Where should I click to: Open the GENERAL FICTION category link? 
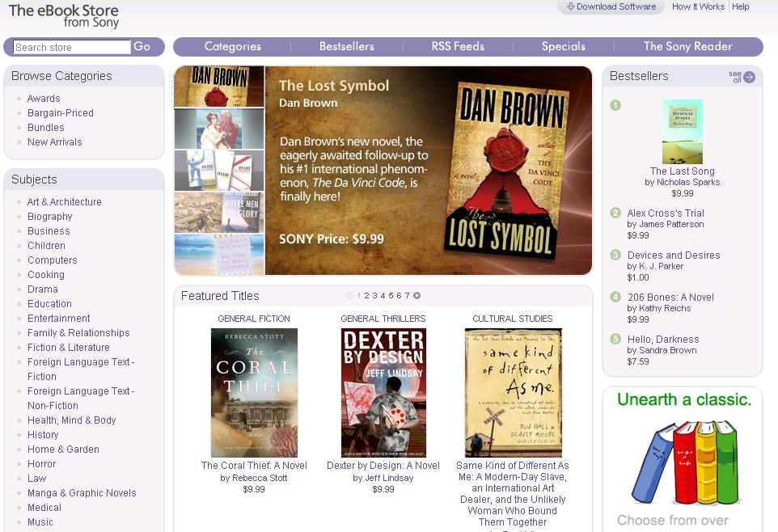(x=254, y=319)
